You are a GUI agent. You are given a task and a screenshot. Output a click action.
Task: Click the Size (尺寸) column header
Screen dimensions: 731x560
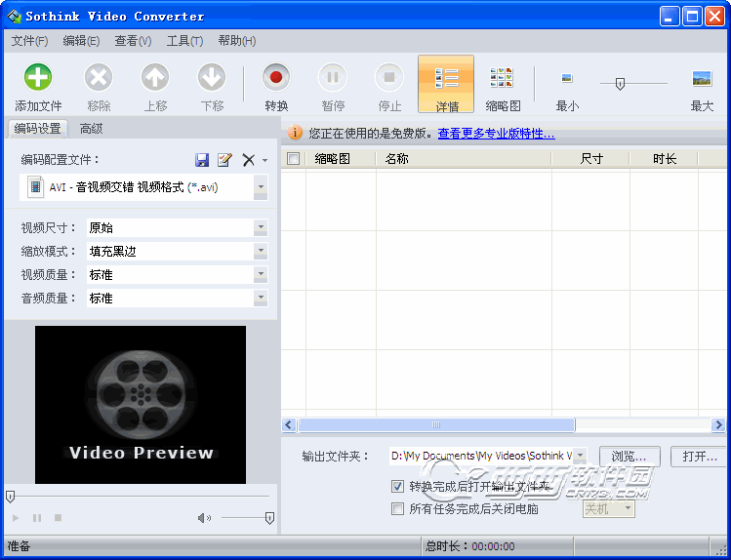pos(590,159)
